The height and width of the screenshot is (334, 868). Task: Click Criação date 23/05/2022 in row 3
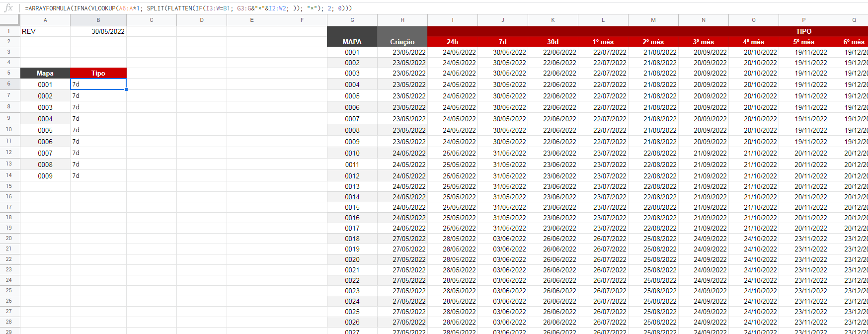(402, 52)
